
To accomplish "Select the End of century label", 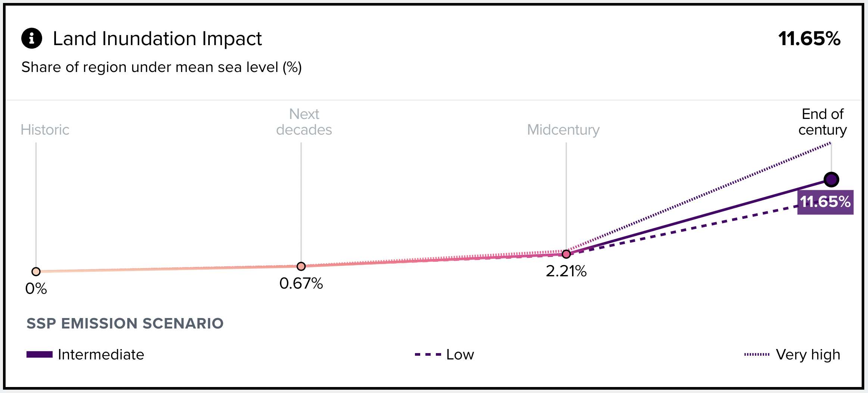I will click(822, 122).
